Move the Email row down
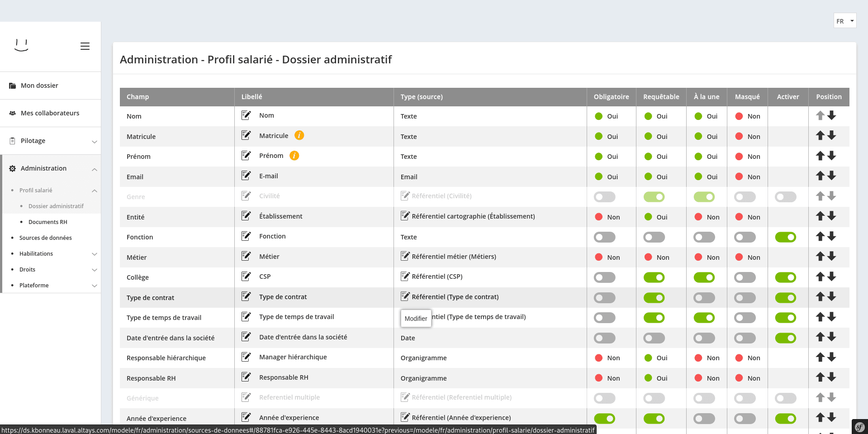The height and width of the screenshot is (434, 868). tap(832, 176)
